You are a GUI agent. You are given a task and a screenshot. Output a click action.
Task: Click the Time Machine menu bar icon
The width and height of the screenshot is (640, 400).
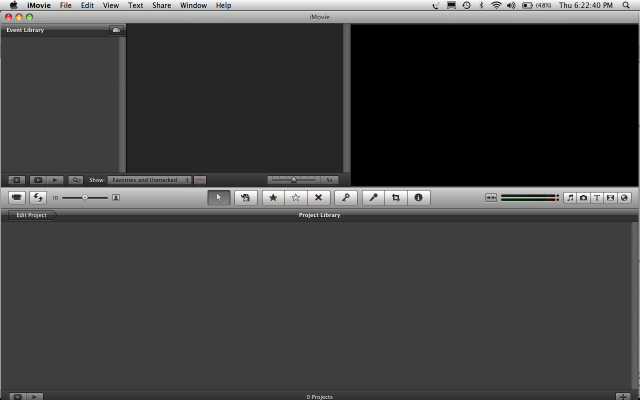(467, 5)
